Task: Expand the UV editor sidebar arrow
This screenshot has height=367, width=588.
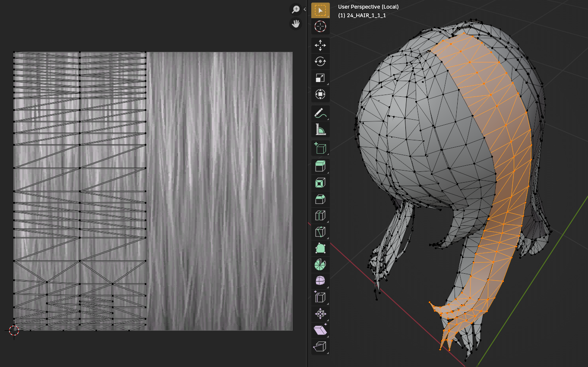Action: click(305, 9)
